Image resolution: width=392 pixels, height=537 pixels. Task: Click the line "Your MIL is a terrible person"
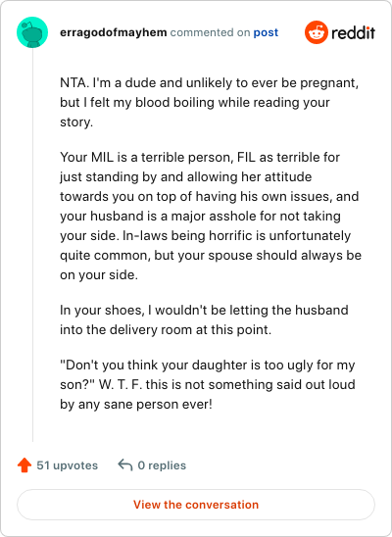tap(200, 157)
